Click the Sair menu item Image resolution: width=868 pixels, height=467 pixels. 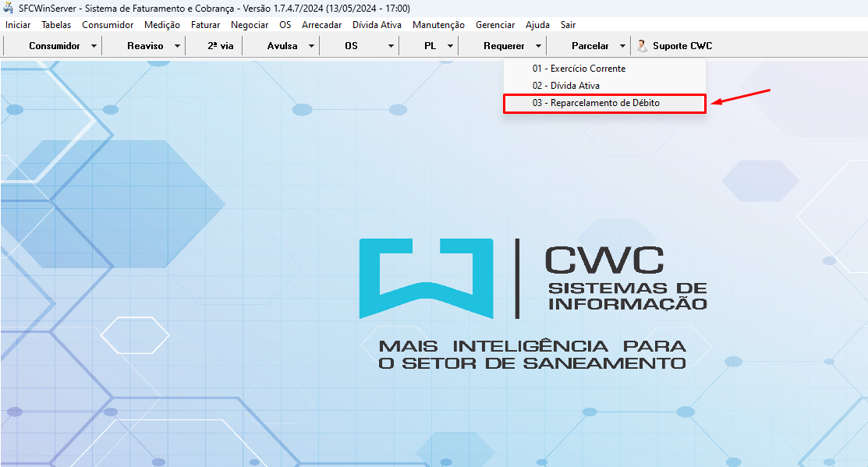[x=568, y=25]
